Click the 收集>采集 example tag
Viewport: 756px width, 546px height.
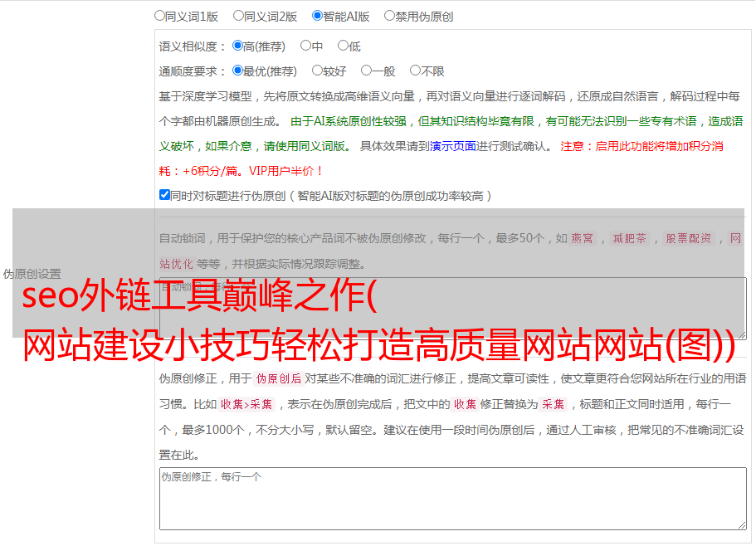(x=246, y=404)
